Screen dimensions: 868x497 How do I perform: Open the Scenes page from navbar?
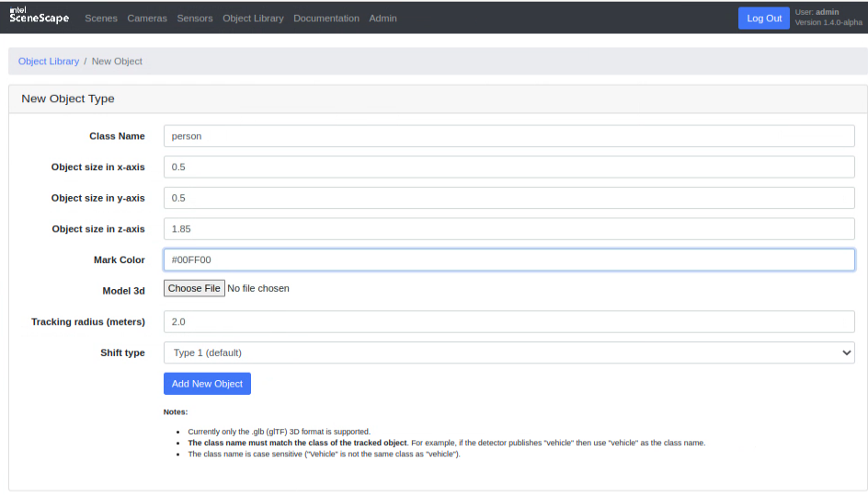pyautogui.click(x=100, y=18)
